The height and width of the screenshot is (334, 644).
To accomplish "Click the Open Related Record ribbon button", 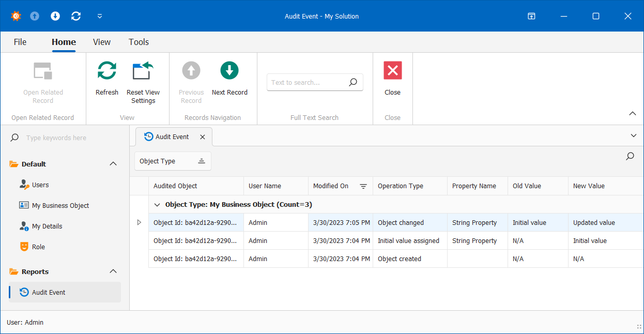I will 43,83.
